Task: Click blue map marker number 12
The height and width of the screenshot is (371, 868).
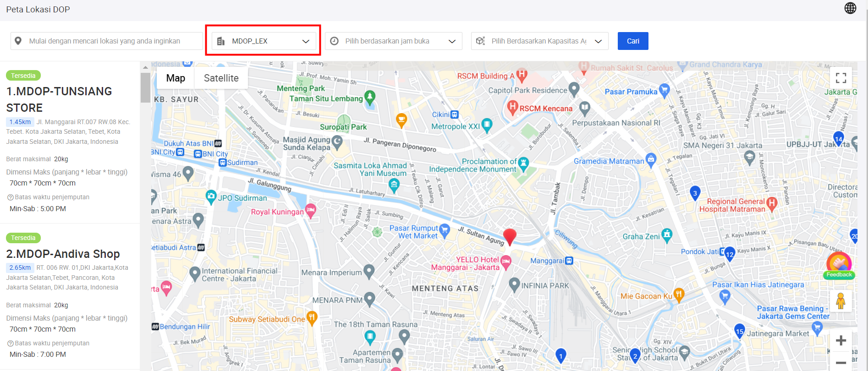Action: click(x=730, y=254)
